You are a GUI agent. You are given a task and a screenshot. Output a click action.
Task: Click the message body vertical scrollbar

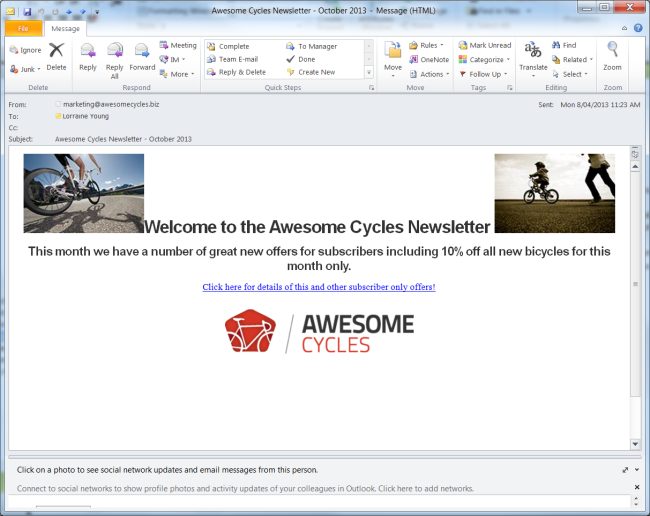(635, 284)
